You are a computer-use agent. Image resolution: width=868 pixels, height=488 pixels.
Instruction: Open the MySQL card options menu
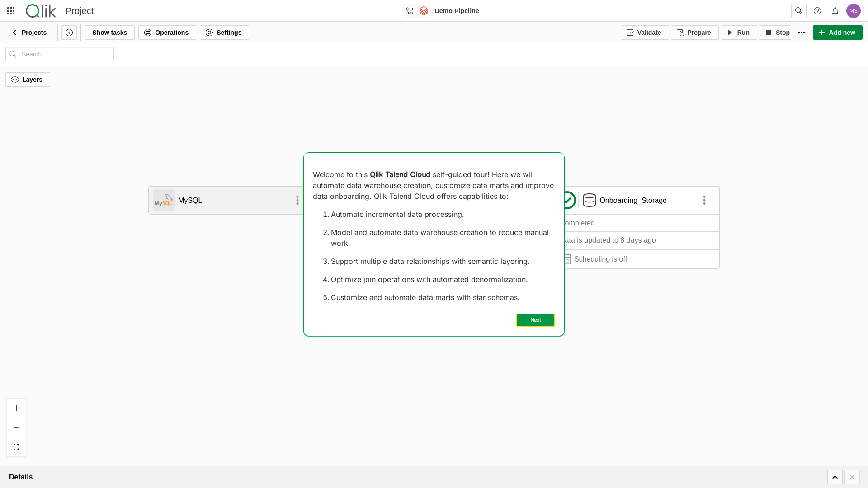(x=297, y=200)
